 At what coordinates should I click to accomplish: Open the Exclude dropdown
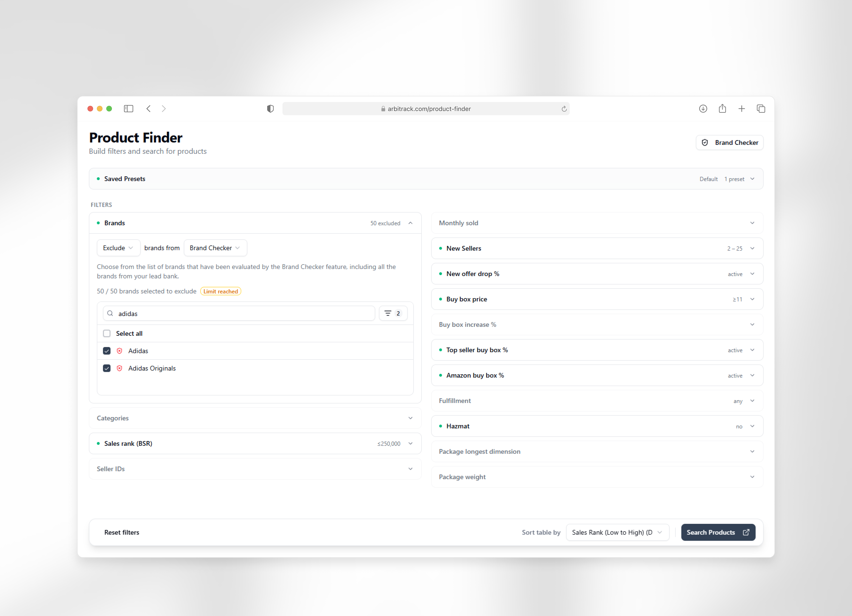tap(118, 248)
